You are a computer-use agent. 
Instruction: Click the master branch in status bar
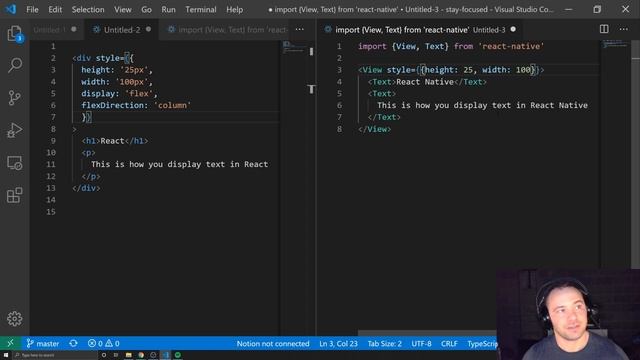coord(43,343)
